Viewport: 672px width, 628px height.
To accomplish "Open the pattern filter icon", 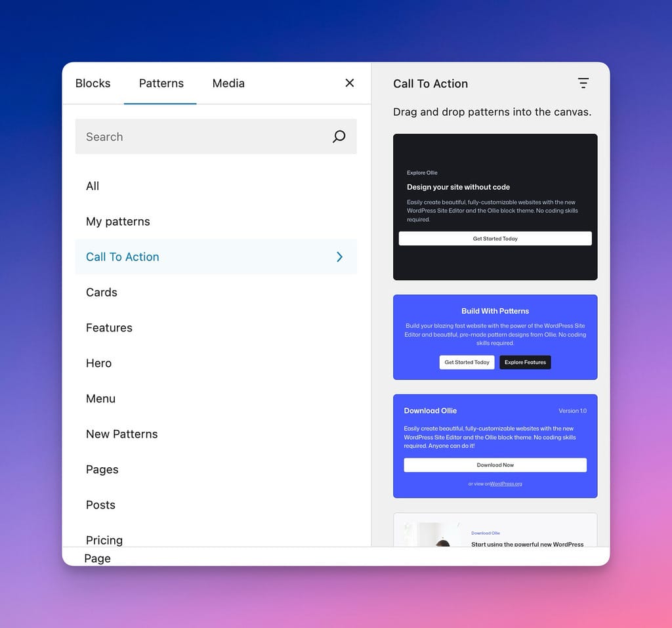I will tap(583, 83).
